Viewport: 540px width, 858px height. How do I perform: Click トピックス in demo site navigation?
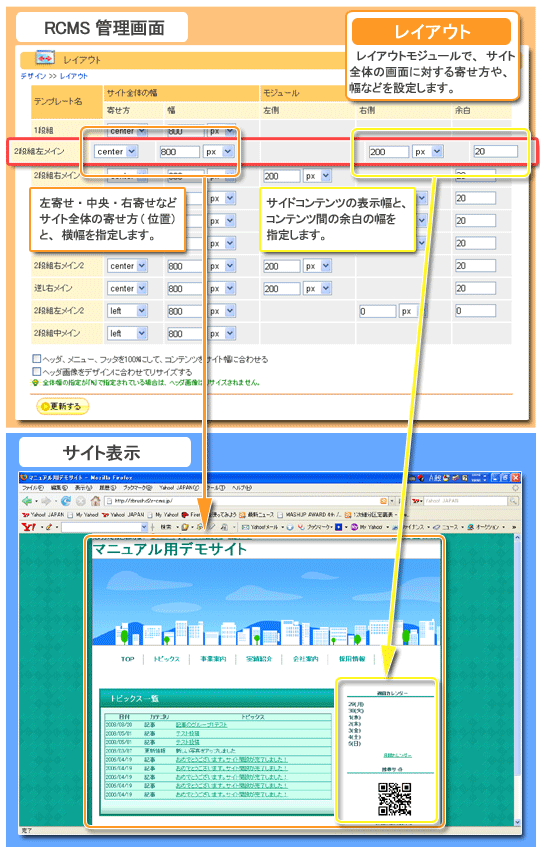166,659
